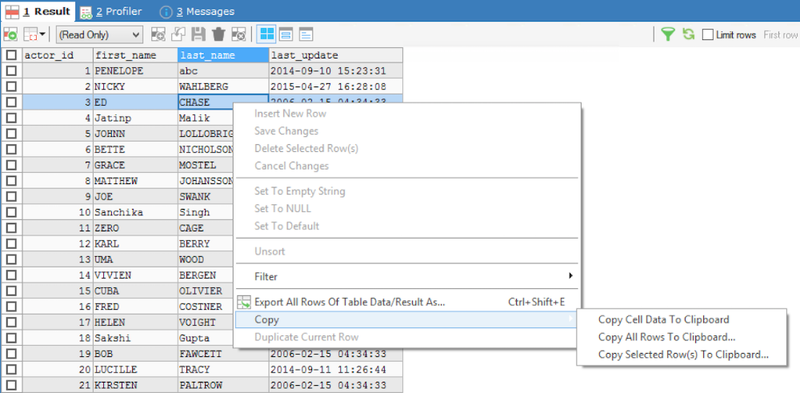Viewport: 800px width, 393px height.
Task: Click the copy result grid icon
Action: (31, 35)
